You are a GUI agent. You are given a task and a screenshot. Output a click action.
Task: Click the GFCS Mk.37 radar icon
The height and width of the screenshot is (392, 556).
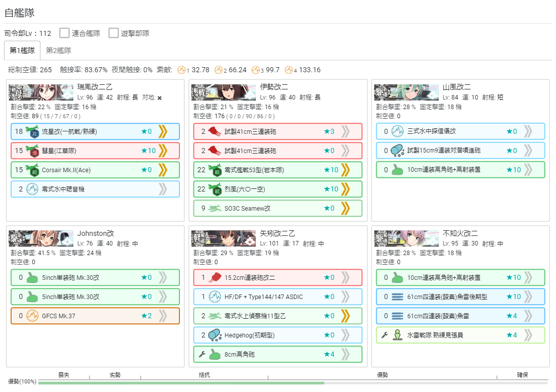point(32,315)
